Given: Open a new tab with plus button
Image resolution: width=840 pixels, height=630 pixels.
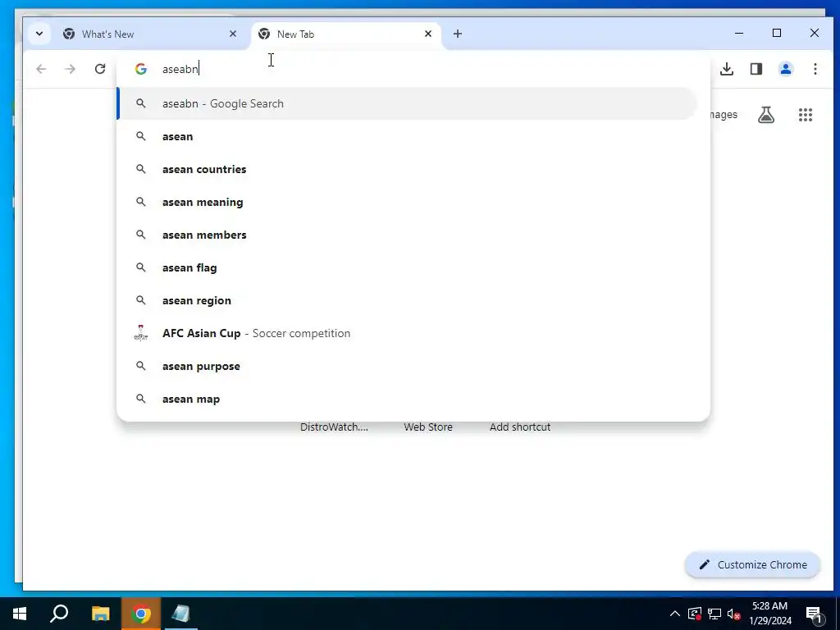Looking at the screenshot, I should 458,34.
